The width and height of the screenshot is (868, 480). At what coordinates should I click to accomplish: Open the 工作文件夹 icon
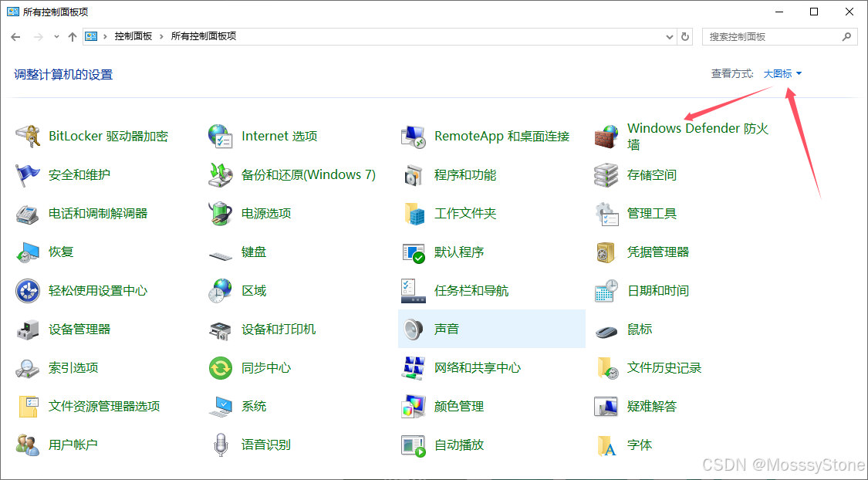click(x=413, y=214)
